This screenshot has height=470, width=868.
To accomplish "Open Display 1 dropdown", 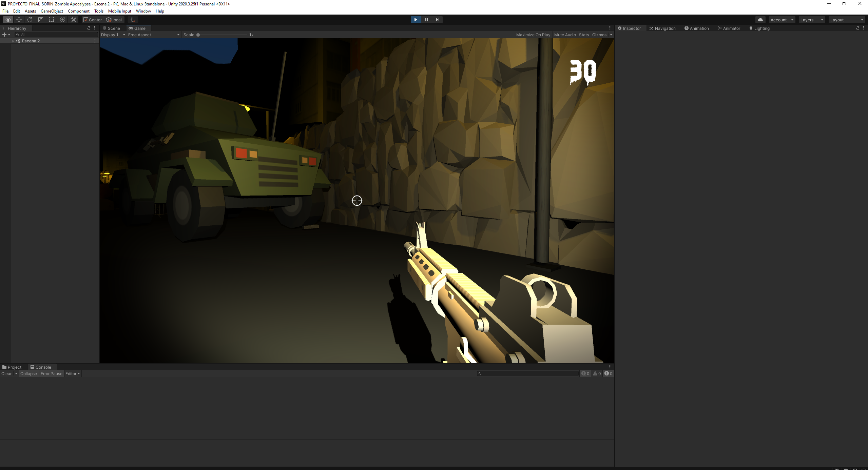I will pyautogui.click(x=113, y=35).
